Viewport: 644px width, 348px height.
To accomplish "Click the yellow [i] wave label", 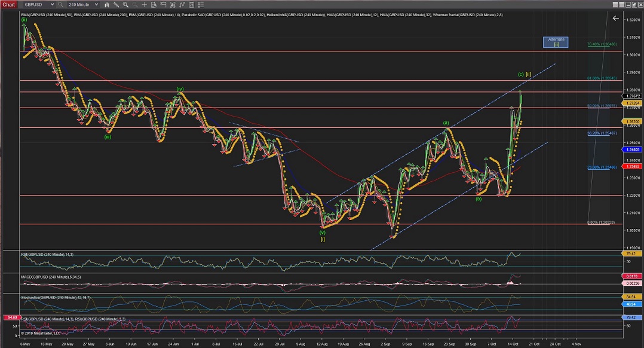I will [x=323, y=239].
